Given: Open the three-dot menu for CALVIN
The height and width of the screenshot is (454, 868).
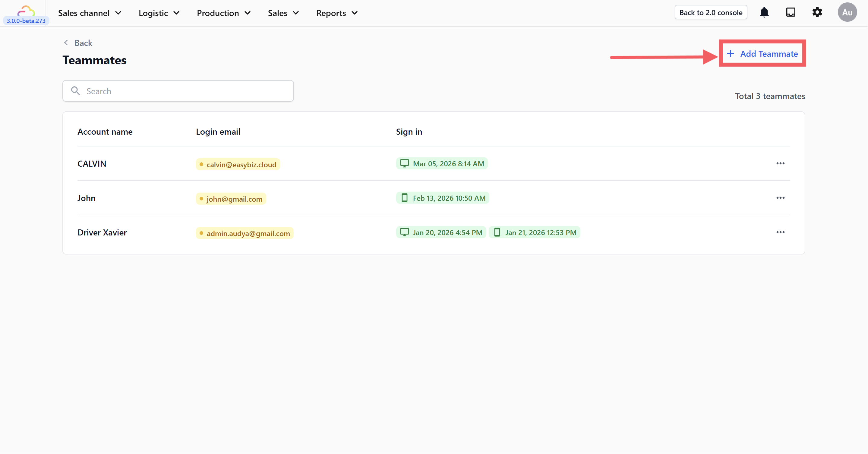Looking at the screenshot, I should tap(780, 164).
